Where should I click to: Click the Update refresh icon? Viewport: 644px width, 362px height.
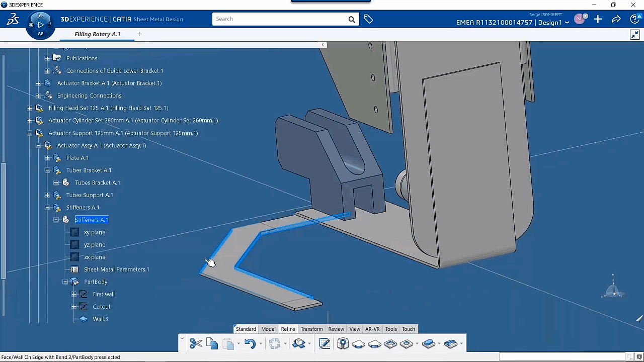coord(274,343)
